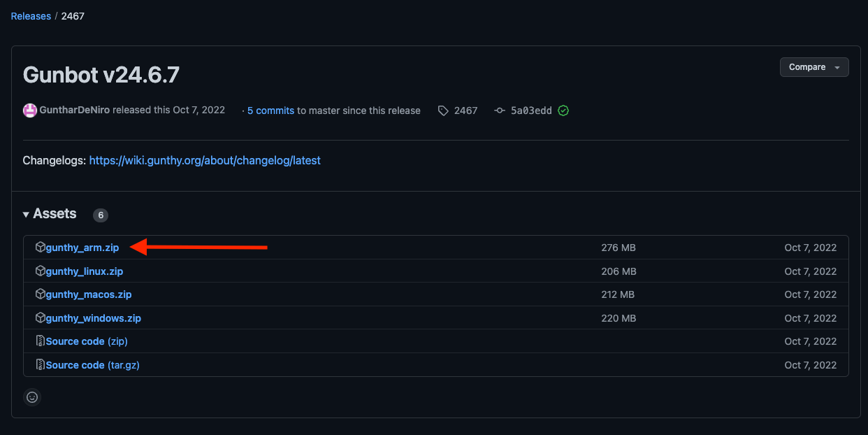868x435 pixels.
Task: Click GuntharDeNiro's avatar image
Action: [x=30, y=110]
